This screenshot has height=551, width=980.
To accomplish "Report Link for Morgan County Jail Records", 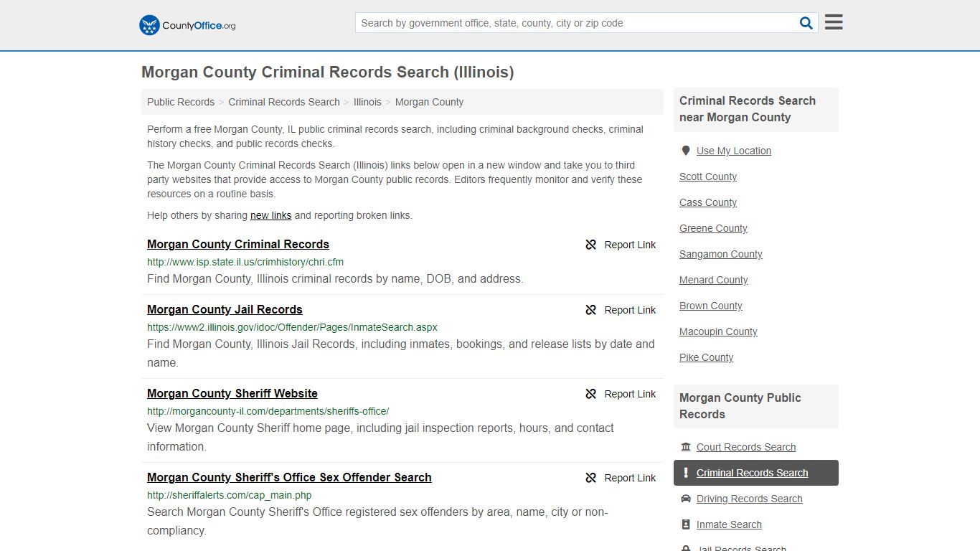I will pyautogui.click(x=630, y=310).
